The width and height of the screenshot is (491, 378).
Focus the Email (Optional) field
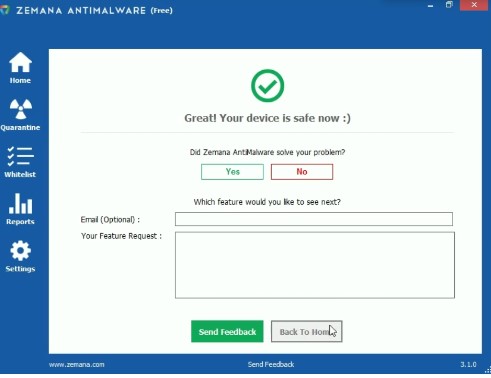tap(314, 219)
